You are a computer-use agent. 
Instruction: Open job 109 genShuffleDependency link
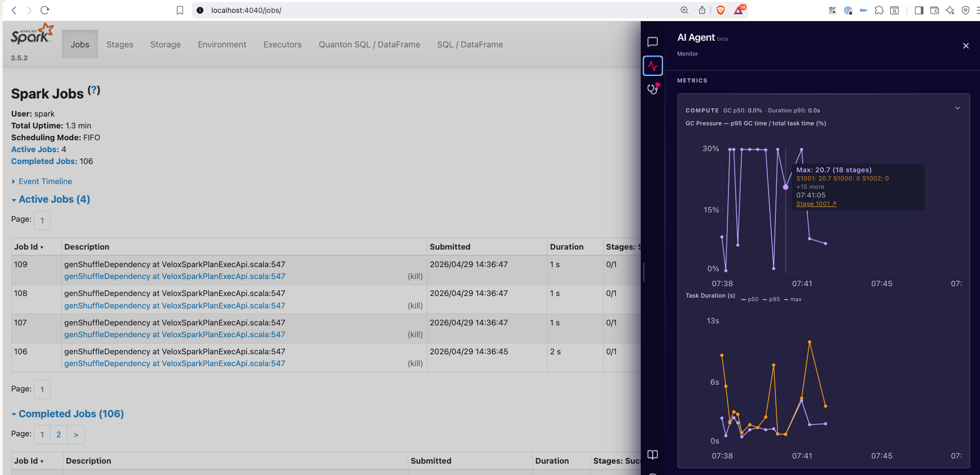(175, 276)
